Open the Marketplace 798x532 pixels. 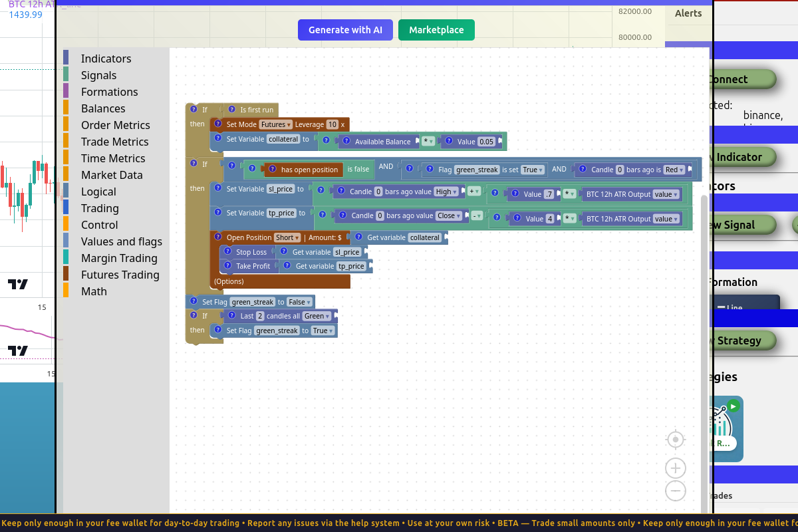tap(436, 30)
